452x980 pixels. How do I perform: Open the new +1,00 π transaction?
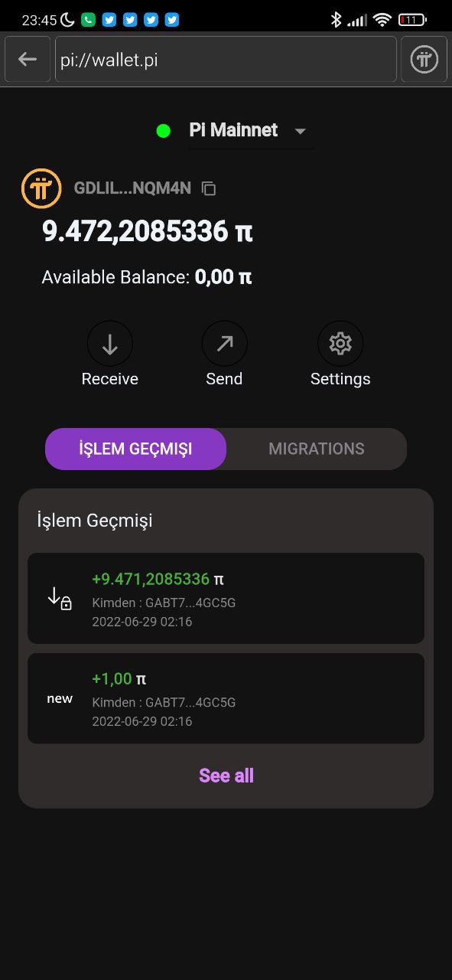(226, 698)
